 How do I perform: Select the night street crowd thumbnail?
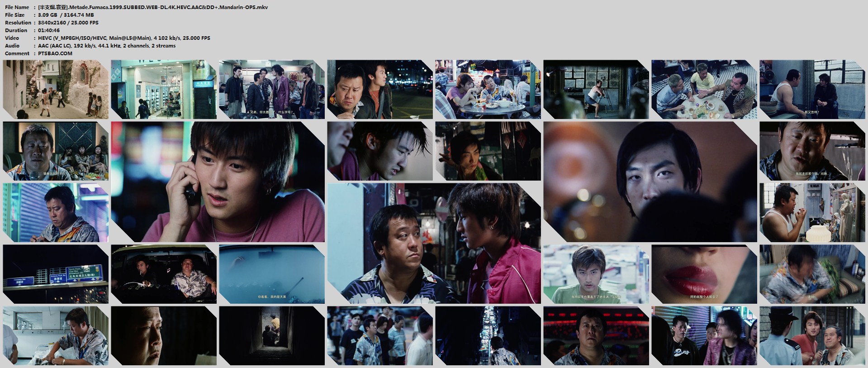point(380,336)
